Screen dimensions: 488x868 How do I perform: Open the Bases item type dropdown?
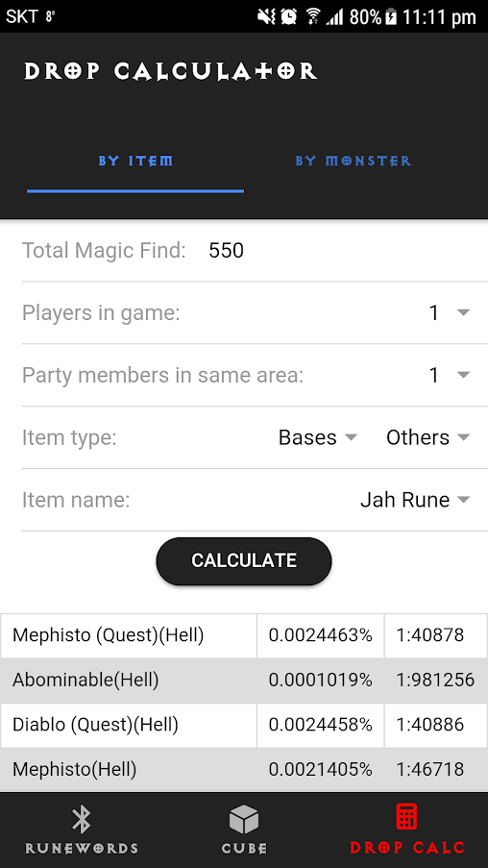tap(318, 438)
